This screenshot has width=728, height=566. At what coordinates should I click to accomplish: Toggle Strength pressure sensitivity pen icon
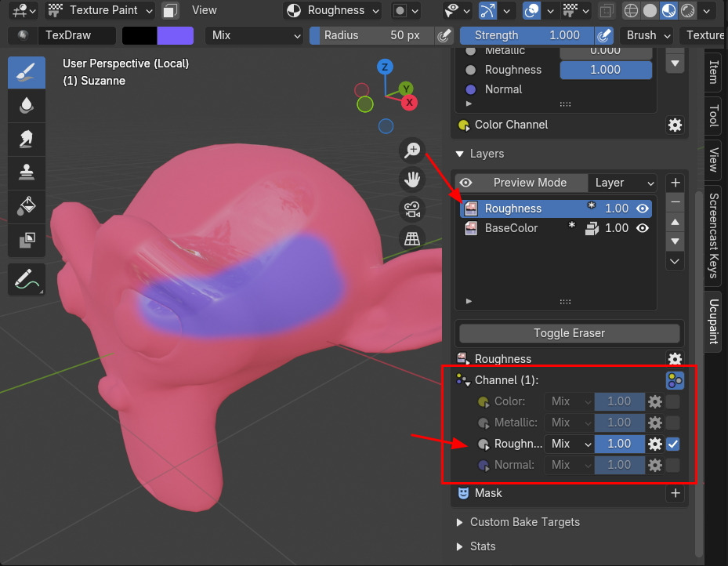point(604,35)
